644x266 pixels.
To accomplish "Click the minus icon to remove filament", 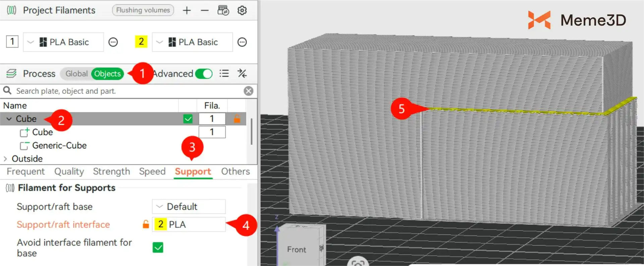I will click(205, 10).
